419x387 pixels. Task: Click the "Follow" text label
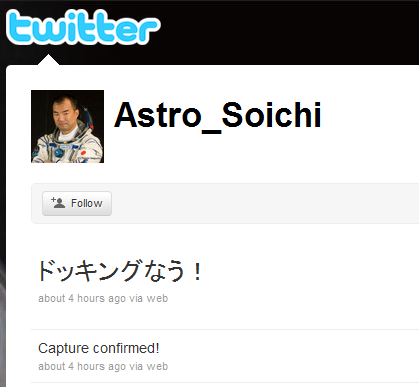pyautogui.click(x=87, y=203)
